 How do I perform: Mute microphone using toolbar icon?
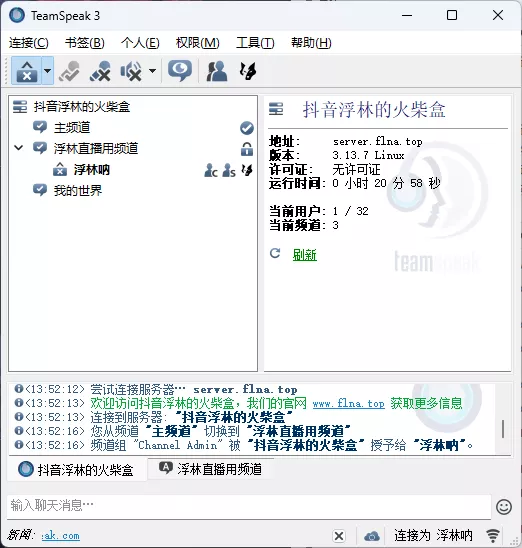tap(100, 71)
